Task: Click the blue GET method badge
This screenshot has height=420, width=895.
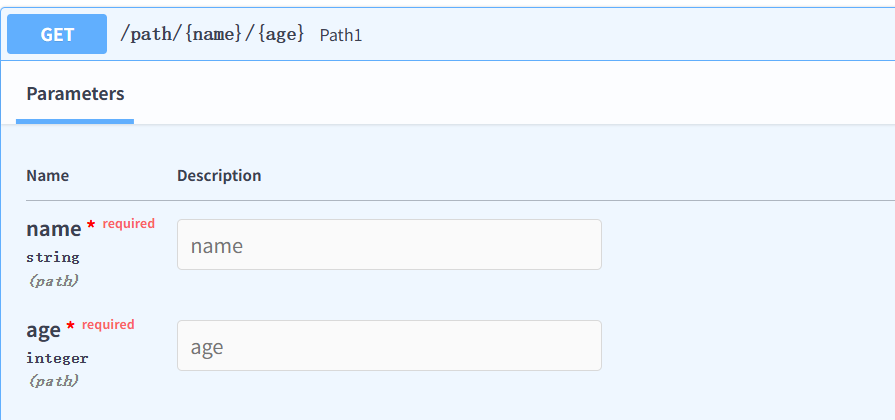Action: tap(57, 34)
